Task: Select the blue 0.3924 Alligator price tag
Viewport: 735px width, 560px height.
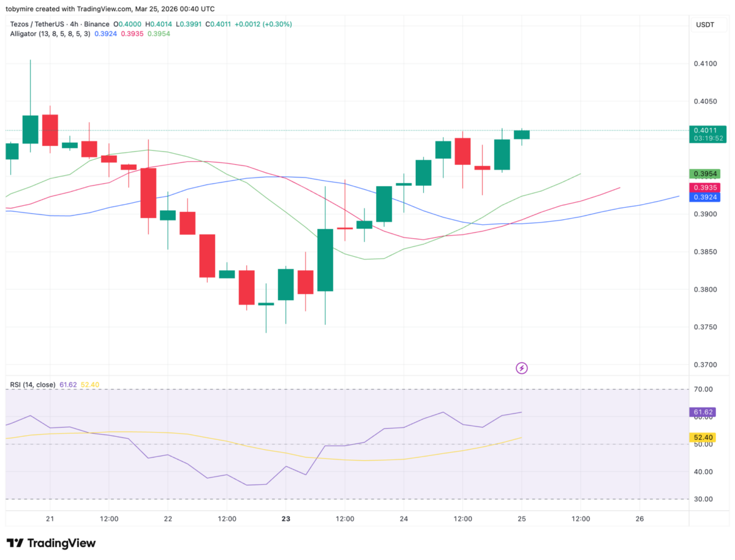Action: (708, 197)
